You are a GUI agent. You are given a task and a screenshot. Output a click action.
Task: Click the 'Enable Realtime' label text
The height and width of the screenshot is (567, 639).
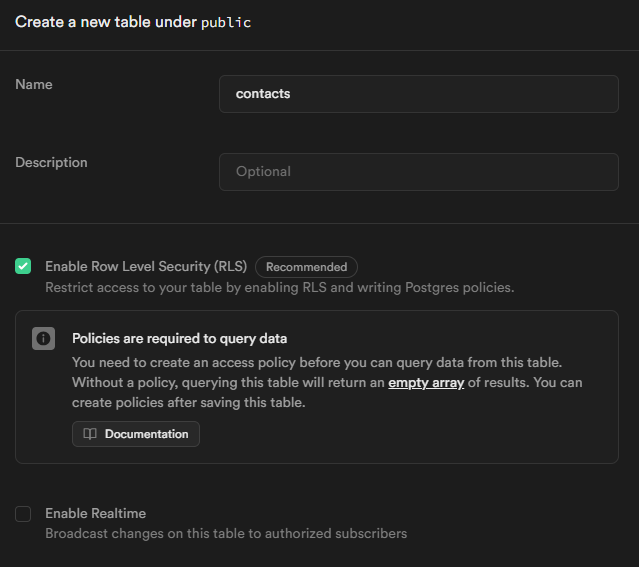pyautogui.click(x=95, y=514)
